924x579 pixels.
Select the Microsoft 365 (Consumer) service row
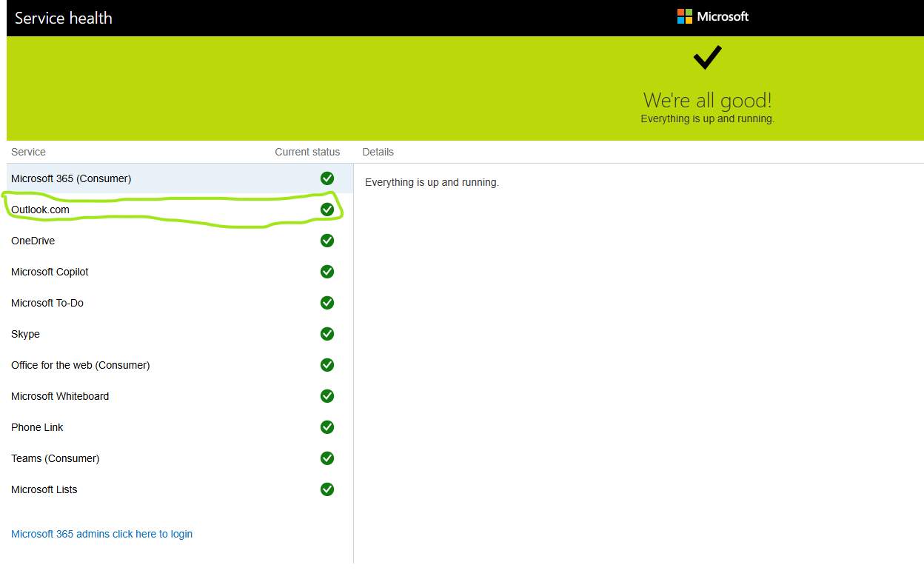(x=180, y=178)
